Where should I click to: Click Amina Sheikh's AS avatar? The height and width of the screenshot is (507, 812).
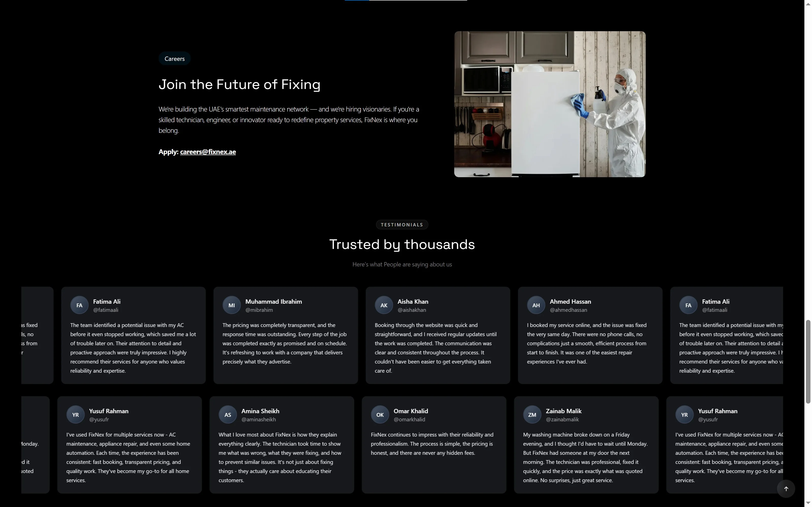(228, 415)
